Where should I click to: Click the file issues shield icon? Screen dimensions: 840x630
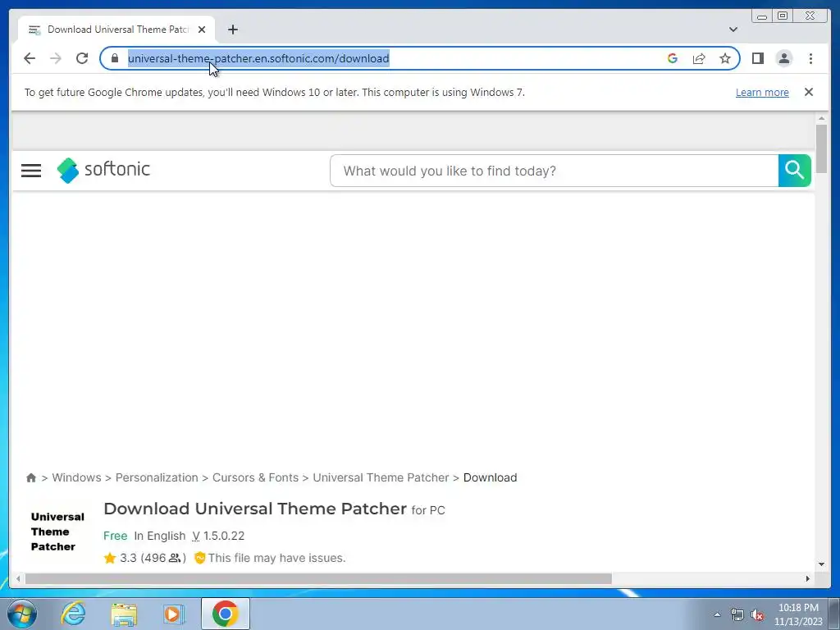[200, 558]
